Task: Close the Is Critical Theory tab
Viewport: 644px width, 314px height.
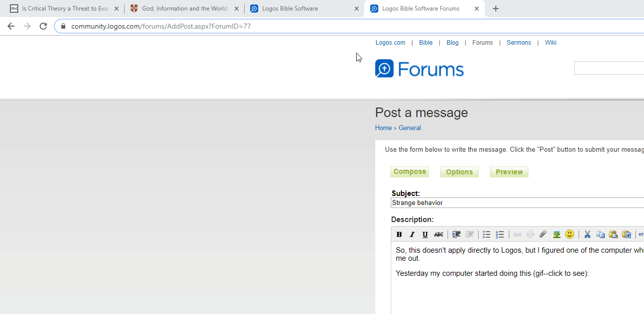Action: (117, 9)
